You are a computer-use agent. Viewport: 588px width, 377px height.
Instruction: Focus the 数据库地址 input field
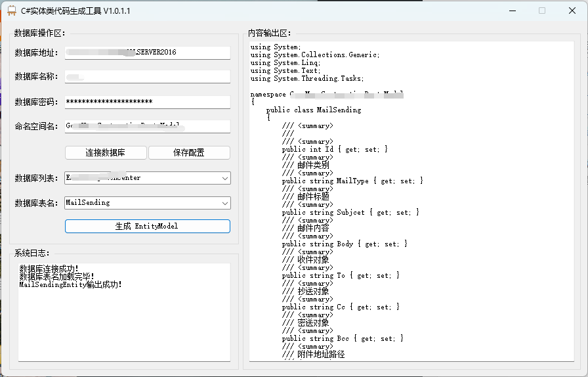[x=147, y=53]
